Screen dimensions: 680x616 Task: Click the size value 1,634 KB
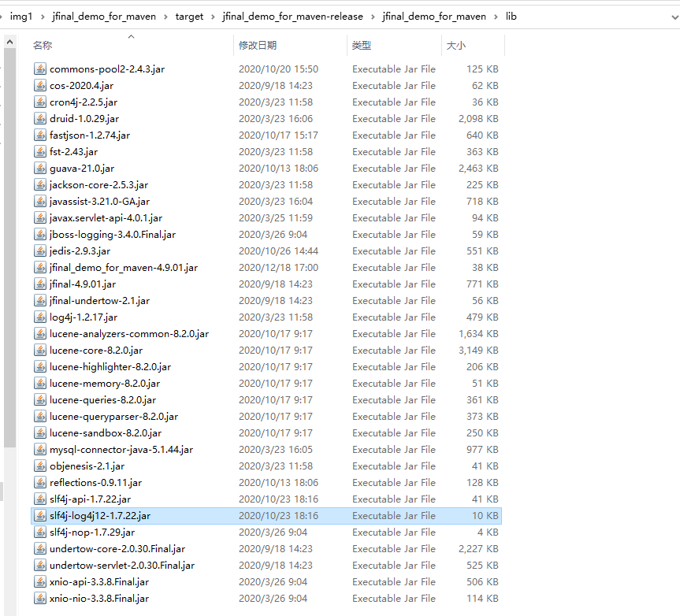(478, 333)
